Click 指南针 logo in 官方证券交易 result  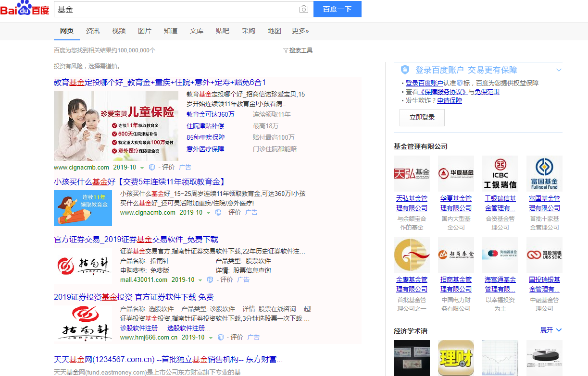click(x=83, y=266)
